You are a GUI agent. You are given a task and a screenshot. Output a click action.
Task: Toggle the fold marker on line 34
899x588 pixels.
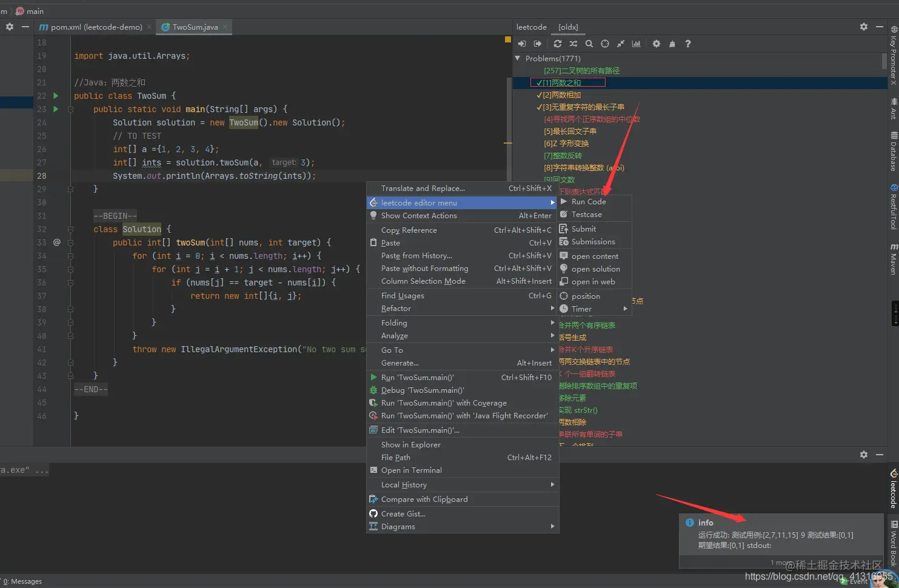70,255
